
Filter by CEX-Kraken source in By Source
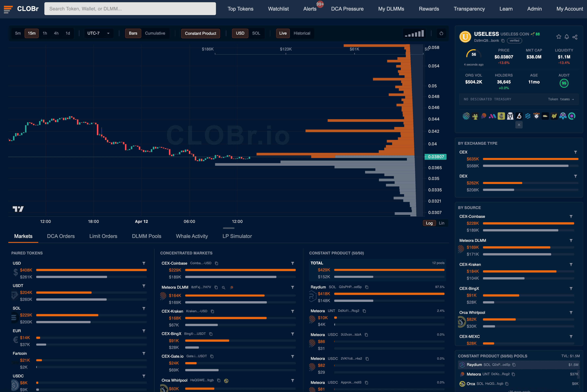point(571,264)
